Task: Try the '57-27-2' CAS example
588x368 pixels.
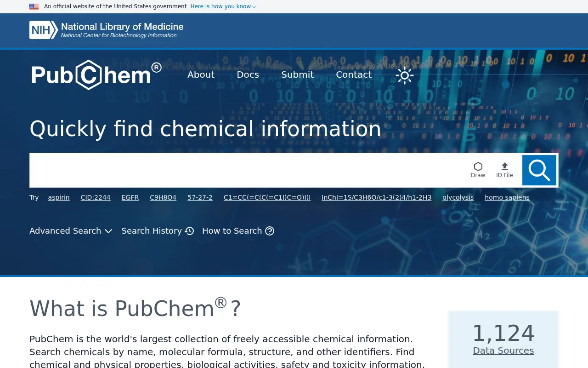Action: [200, 197]
